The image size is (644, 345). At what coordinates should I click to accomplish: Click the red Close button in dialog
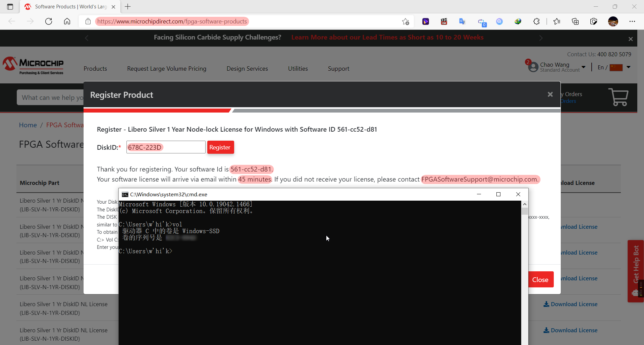pyautogui.click(x=540, y=279)
